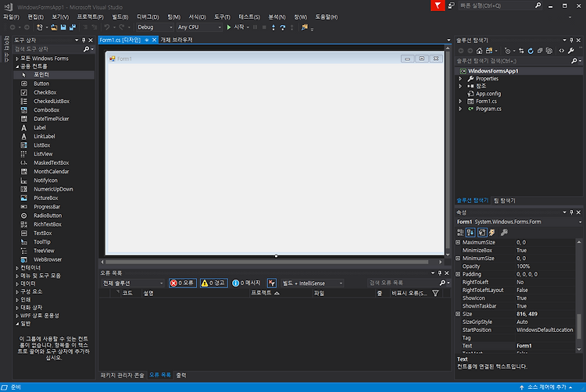Image resolution: width=586 pixels, height=392 pixels.
Task: Click the green Start debugging arrow
Action: tap(229, 27)
